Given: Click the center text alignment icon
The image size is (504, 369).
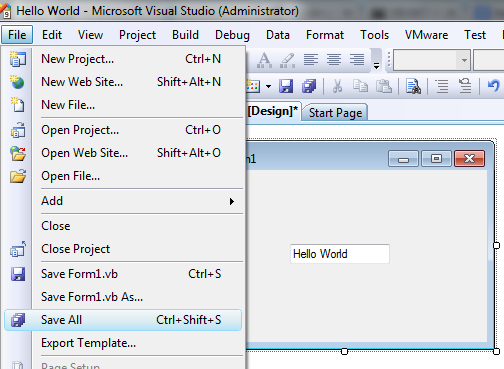Looking at the screenshot, I should tap(334, 60).
